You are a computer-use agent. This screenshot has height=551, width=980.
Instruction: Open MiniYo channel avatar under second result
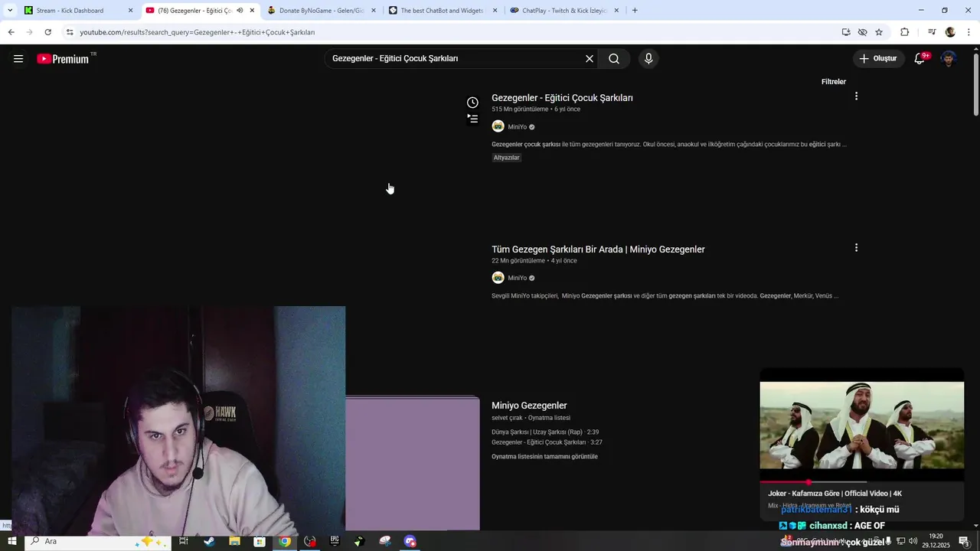click(498, 278)
